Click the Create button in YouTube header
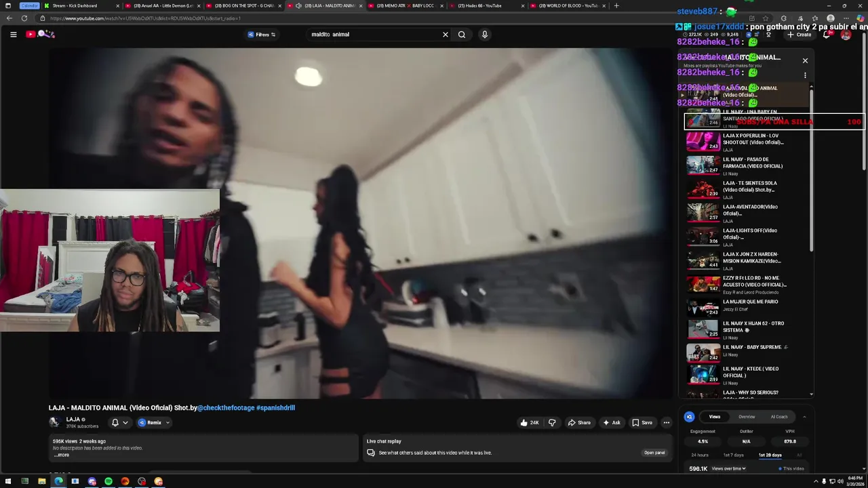This screenshot has height=488, width=868. pyautogui.click(x=800, y=35)
